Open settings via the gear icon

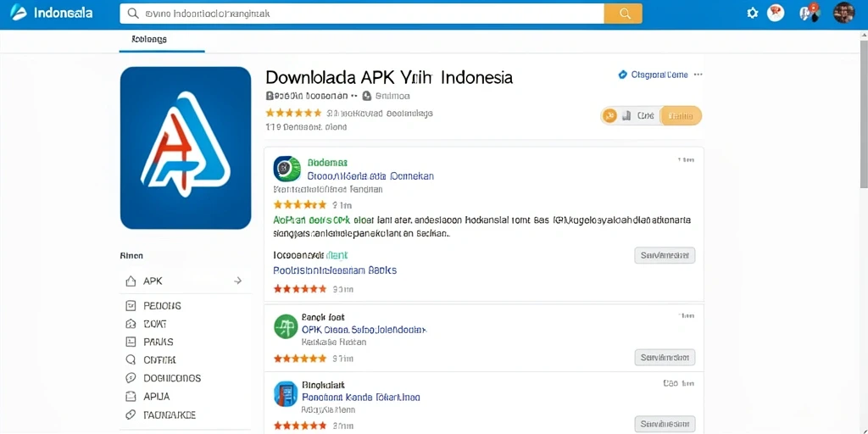[x=753, y=14]
